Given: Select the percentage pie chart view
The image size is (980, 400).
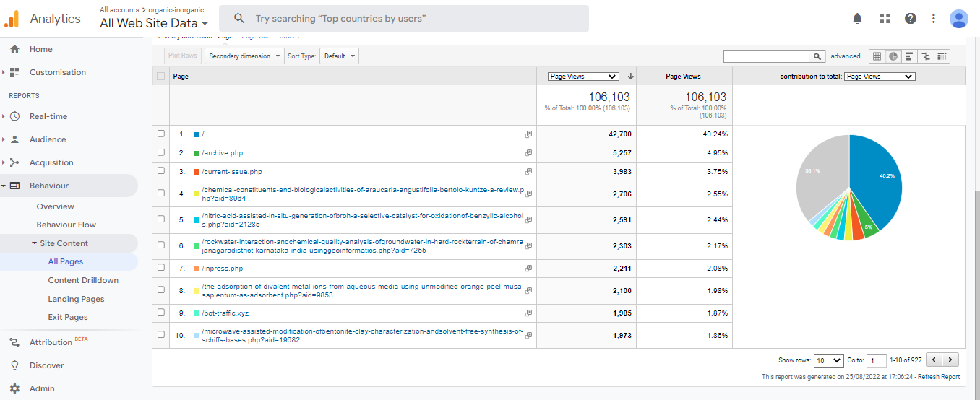Looking at the screenshot, I should pyautogui.click(x=893, y=56).
